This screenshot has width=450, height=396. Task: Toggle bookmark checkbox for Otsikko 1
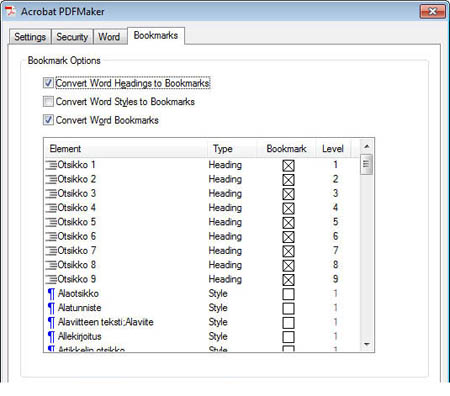coord(288,166)
